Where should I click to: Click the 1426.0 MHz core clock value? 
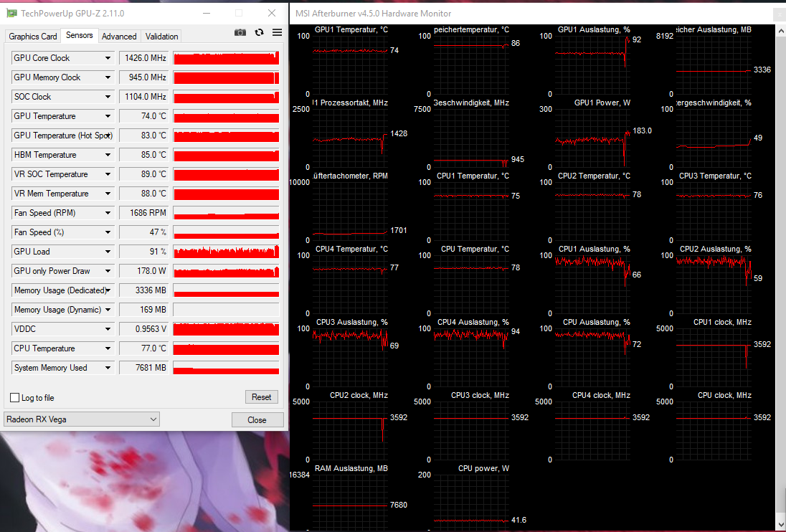point(146,58)
